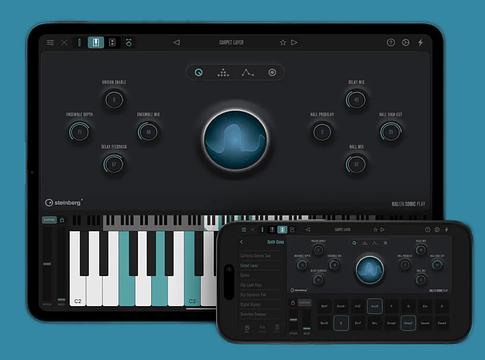Click the Unison Enable knob on tablet
485x360 pixels.
tap(114, 100)
